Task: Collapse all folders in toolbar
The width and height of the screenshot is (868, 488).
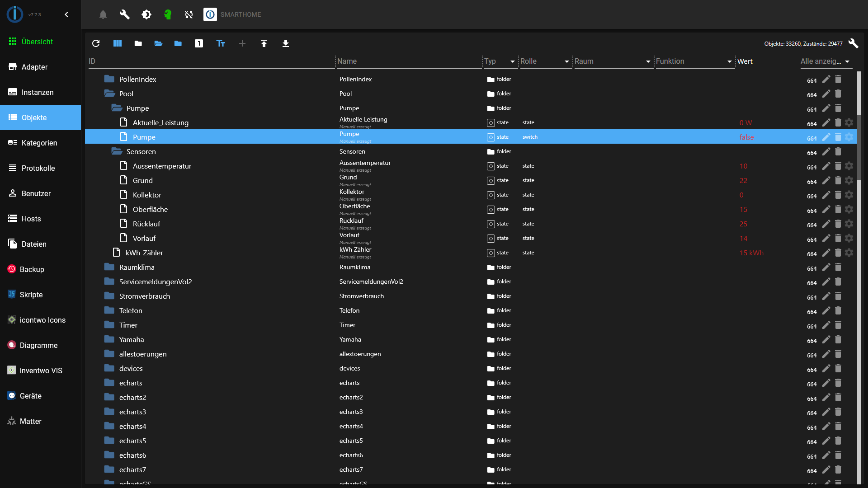Action: (138, 43)
